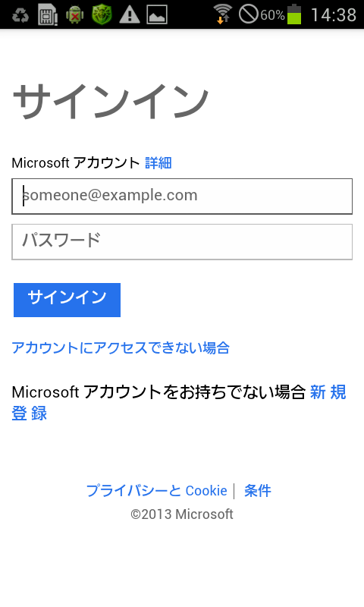Click the large サインイン page heading
The width and height of the screenshot is (364, 607).
tap(111, 102)
